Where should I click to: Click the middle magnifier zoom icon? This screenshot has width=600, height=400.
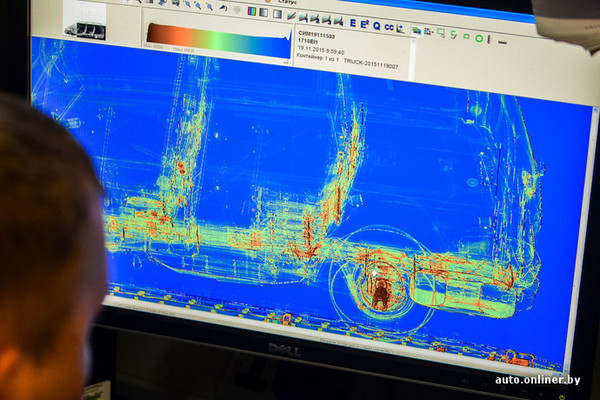199,5
